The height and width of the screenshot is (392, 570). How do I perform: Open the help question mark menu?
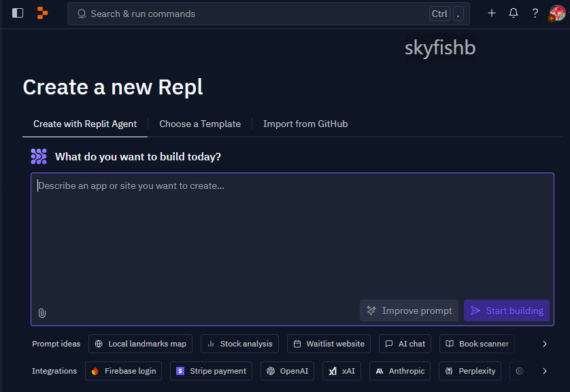[535, 14]
